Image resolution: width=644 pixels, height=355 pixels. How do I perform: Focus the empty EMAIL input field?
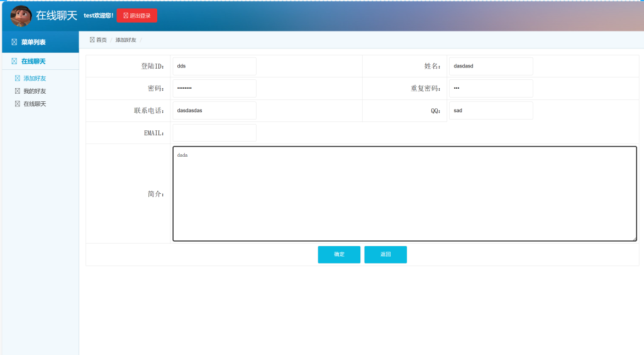[x=214, y=133]
